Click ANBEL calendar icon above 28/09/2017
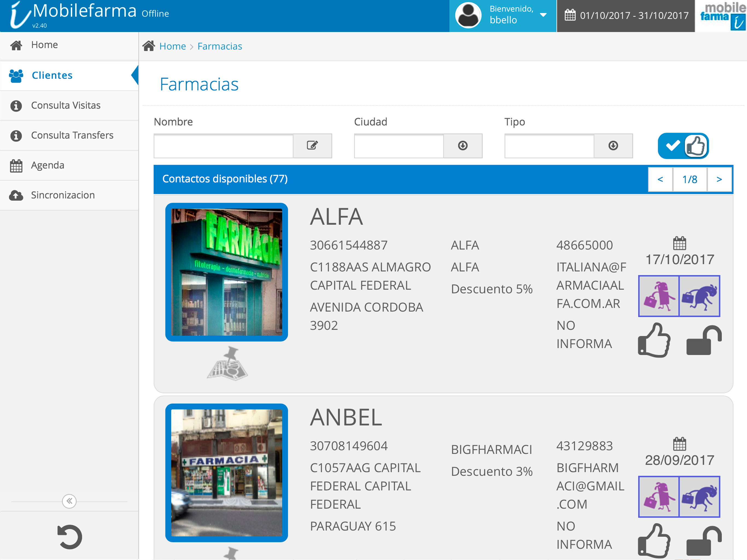The image size is (747, 560). 679,444
